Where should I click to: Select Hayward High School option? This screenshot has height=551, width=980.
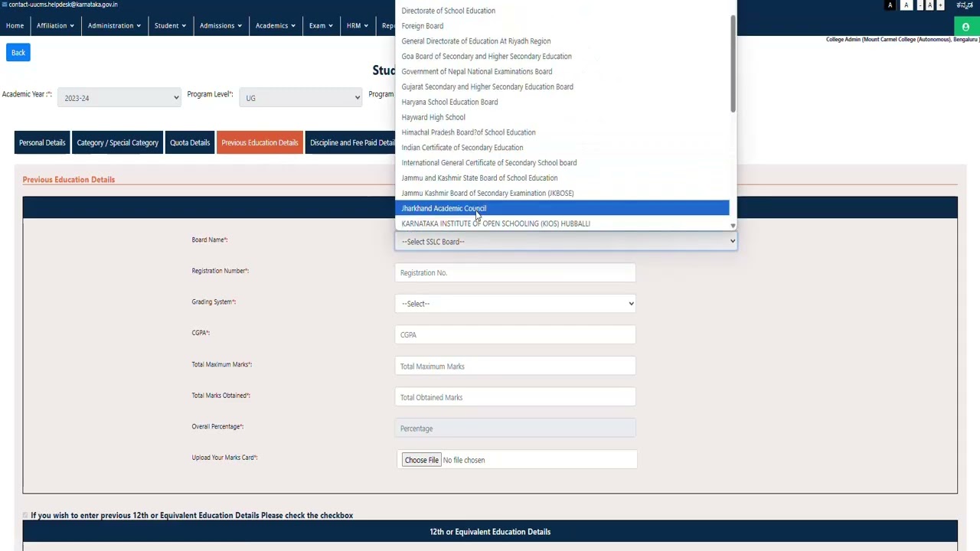[562, 117]
